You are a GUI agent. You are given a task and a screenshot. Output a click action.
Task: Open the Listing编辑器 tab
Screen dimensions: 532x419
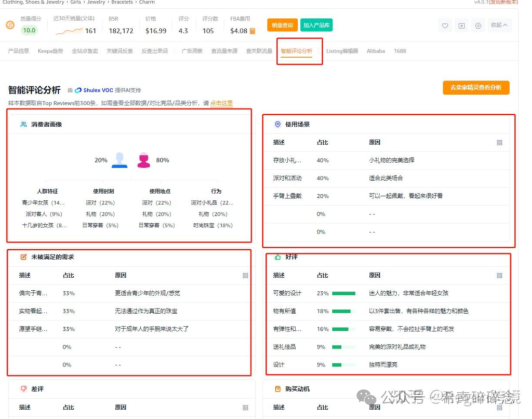click(x=342, y=51)
